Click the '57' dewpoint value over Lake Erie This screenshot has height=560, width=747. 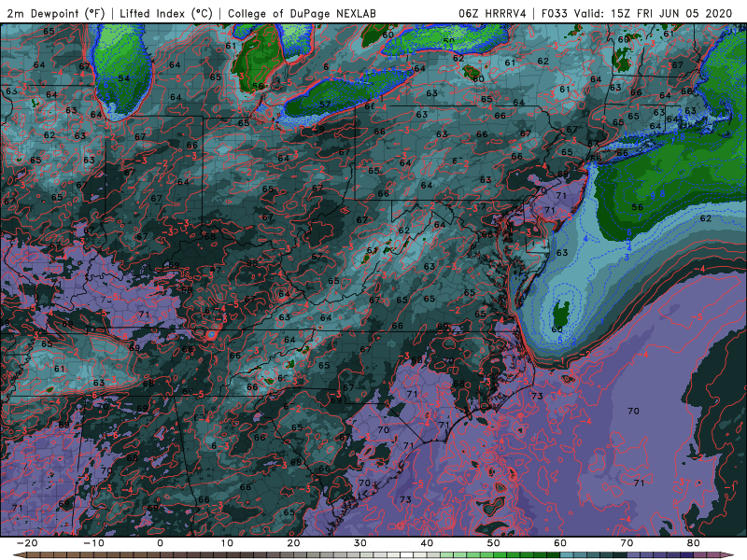[x=324, y=104]
